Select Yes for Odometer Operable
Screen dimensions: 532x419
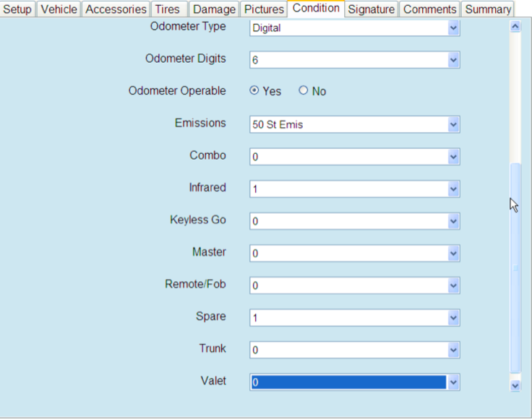254,91
